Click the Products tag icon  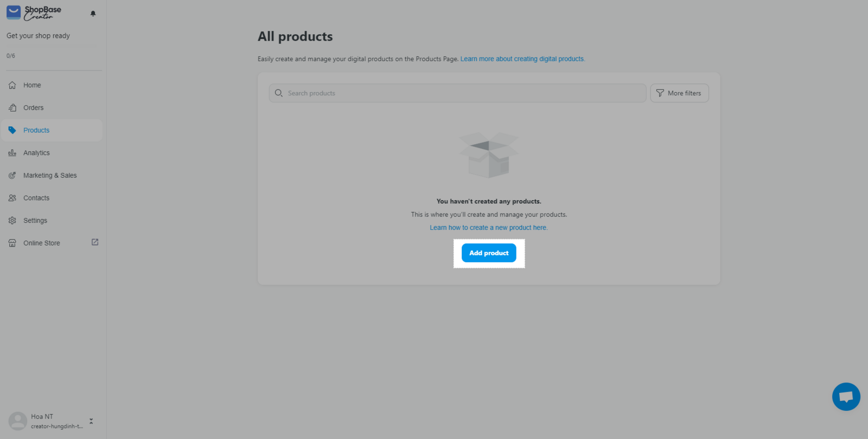click(12, 130)
